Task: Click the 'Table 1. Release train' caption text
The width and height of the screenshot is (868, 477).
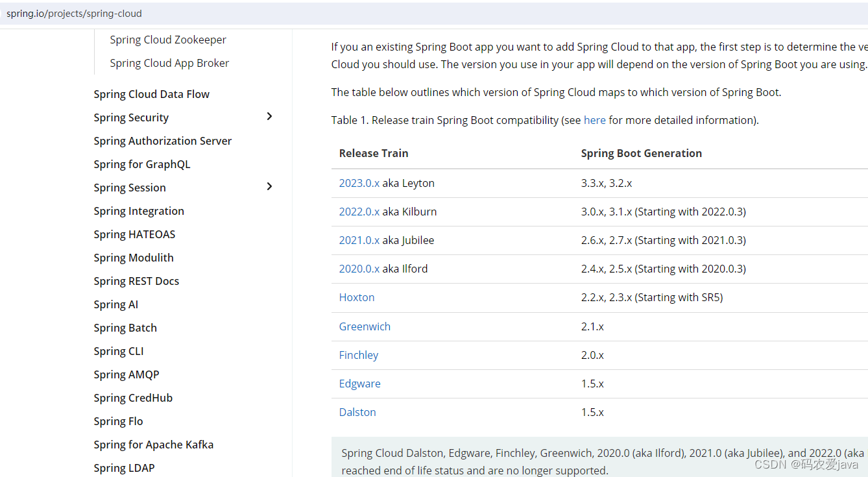Action: [x=545, y=120]
